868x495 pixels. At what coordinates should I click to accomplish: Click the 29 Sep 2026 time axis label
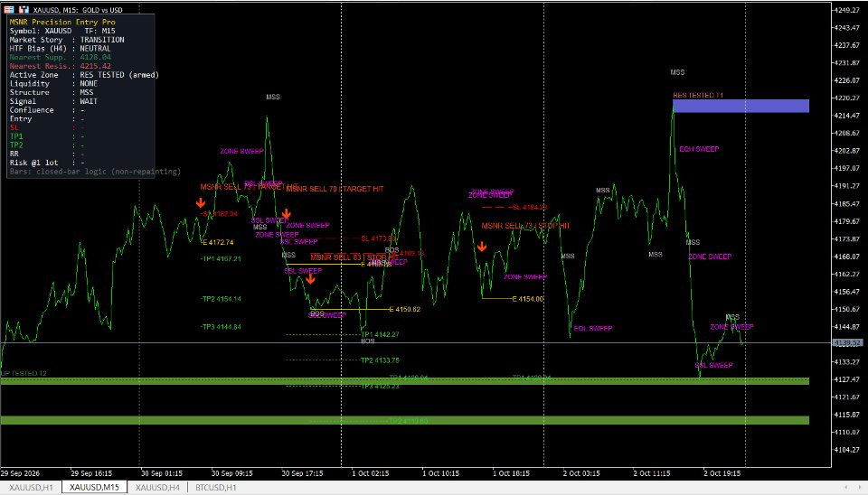click(x=20, y=473)
